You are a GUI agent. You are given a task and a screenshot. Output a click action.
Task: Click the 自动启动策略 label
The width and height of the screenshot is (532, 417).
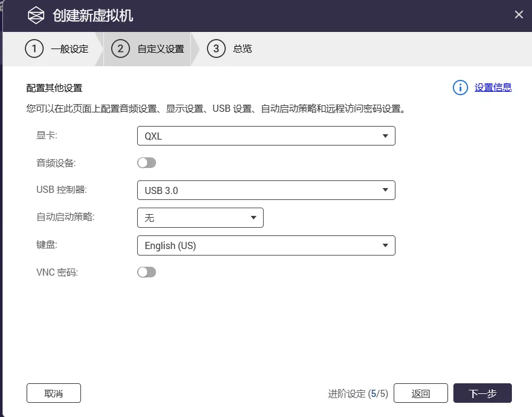[66, 216]
